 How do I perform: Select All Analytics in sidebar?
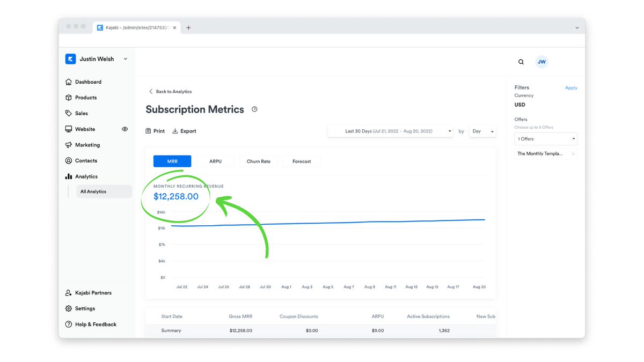click(x=104, y=191)
